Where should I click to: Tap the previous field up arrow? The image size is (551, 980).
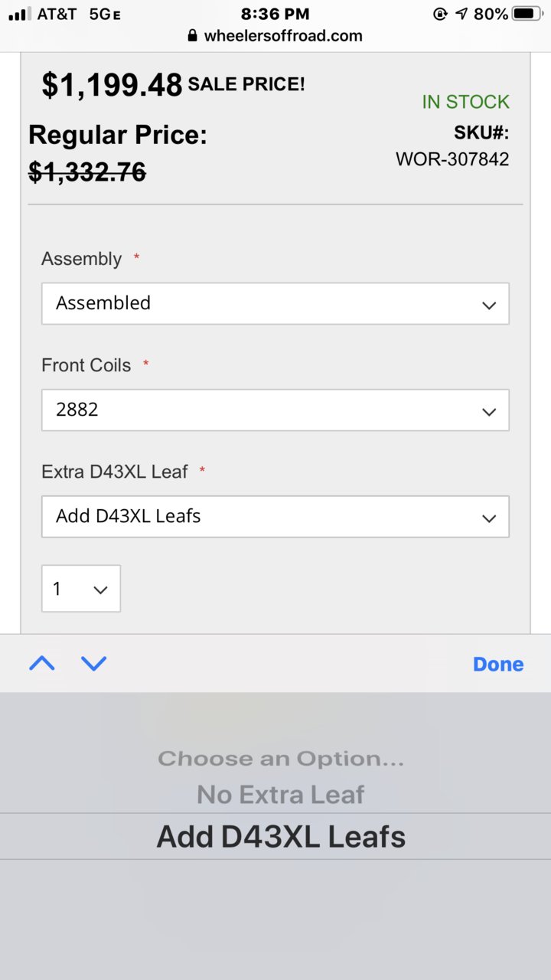coord(42,664)
